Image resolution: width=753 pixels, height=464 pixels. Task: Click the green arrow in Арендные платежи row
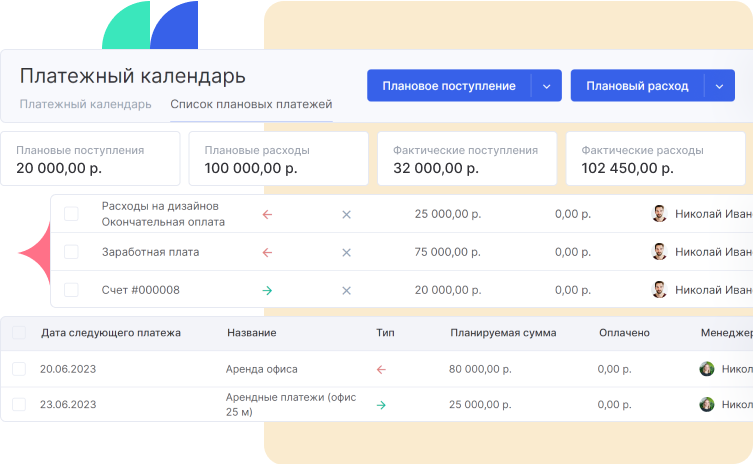(x=380, y=405)
